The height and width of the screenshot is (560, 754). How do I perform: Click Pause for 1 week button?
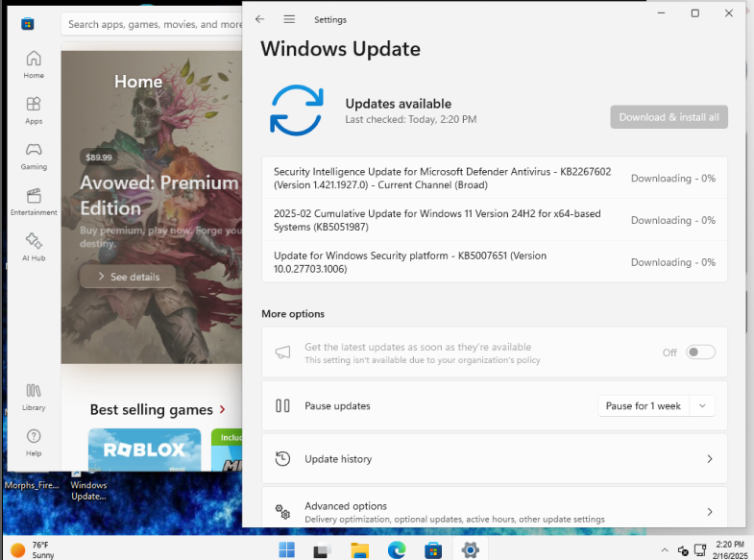coord(644,405)
